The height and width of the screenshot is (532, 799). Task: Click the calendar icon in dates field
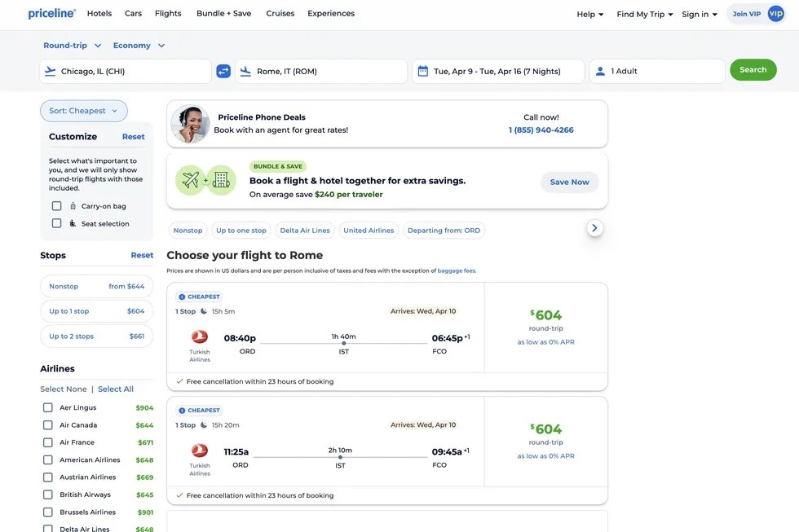(x=423, y=71)
